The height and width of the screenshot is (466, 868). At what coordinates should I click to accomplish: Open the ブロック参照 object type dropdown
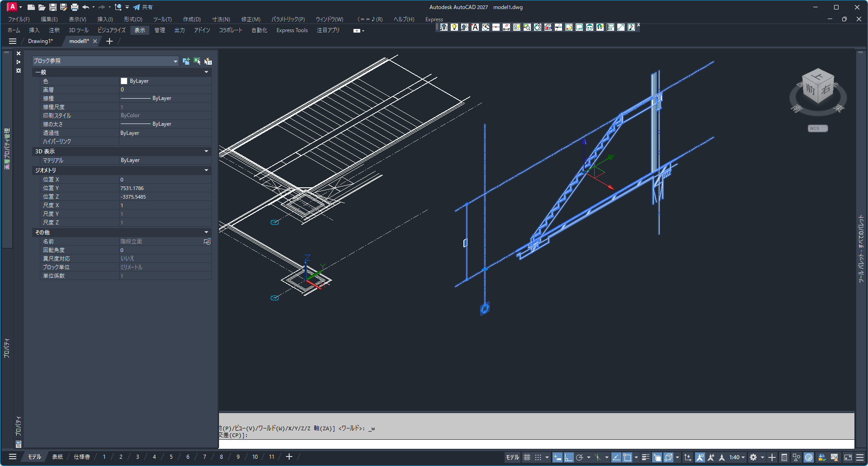coord(175,61)
